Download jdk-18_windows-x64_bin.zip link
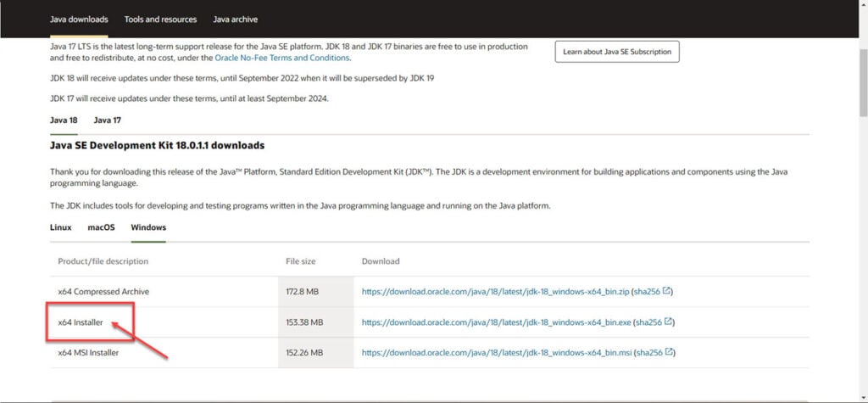868x403 pixels. [x=495, y=292]
